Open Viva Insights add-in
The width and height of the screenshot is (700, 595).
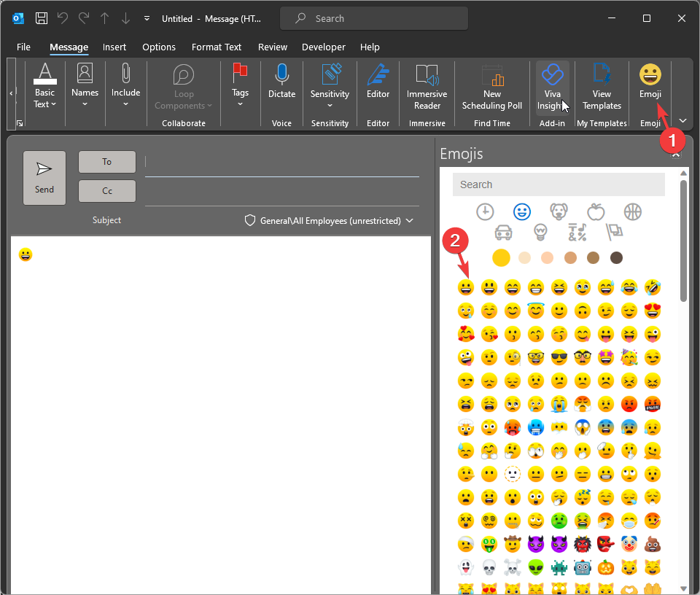coord(552,87)
